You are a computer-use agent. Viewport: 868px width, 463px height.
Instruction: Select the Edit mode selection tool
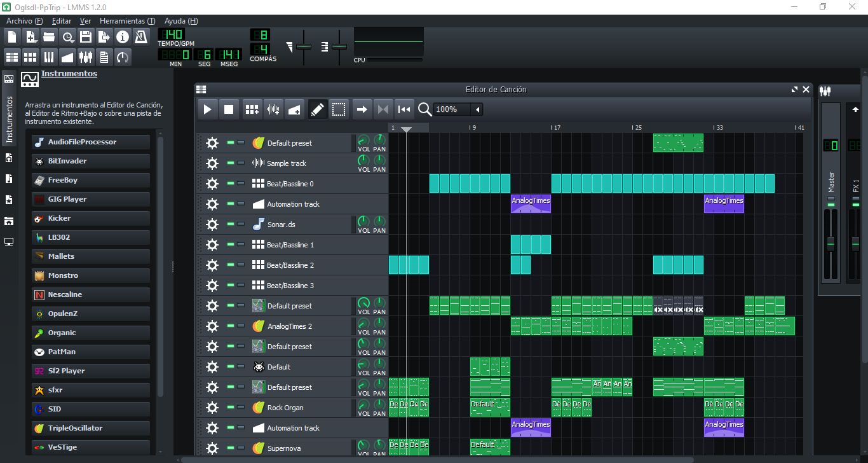[x=339, y=109]
